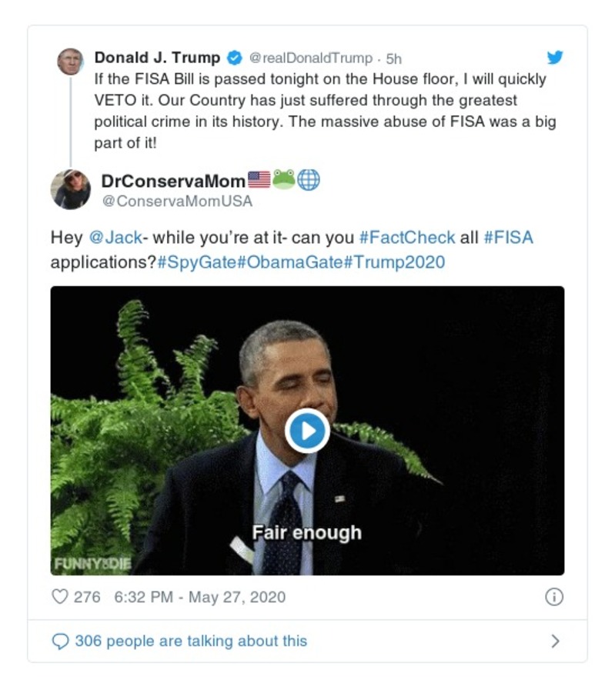This screenshot has height=700, width=615.
Task: Click the @ConservaMomUSA handle
Action: pos(176,202)
